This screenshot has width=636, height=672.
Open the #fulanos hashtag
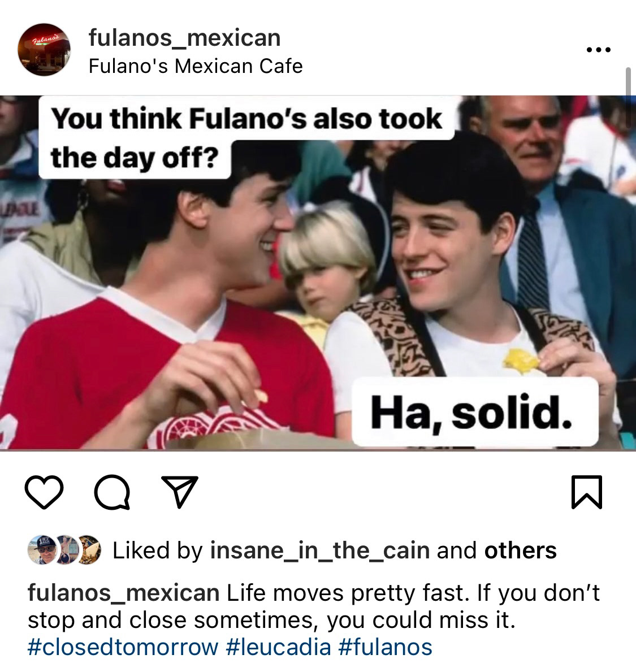click(386, 647)
